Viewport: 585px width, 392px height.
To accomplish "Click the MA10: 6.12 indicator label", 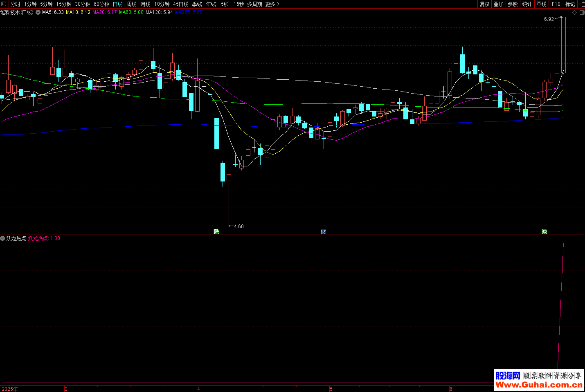I will [78, 12].
